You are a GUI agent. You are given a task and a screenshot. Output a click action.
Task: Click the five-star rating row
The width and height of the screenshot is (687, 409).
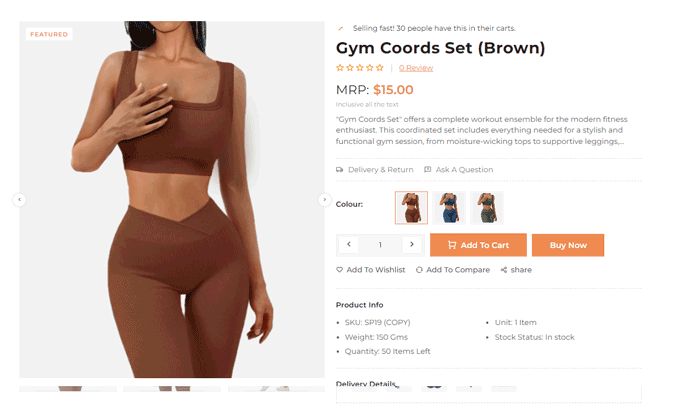point(360,68)
